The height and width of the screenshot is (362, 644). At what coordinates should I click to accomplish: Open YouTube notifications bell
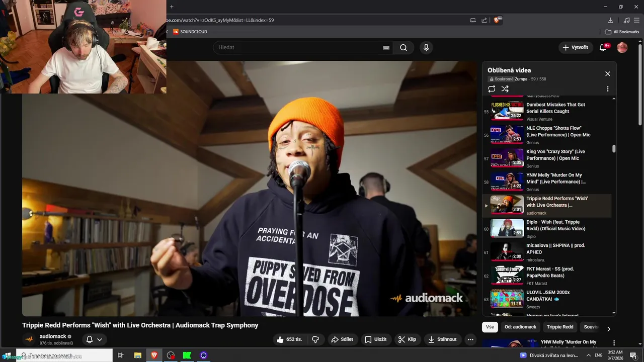click(x=604, y=47)
